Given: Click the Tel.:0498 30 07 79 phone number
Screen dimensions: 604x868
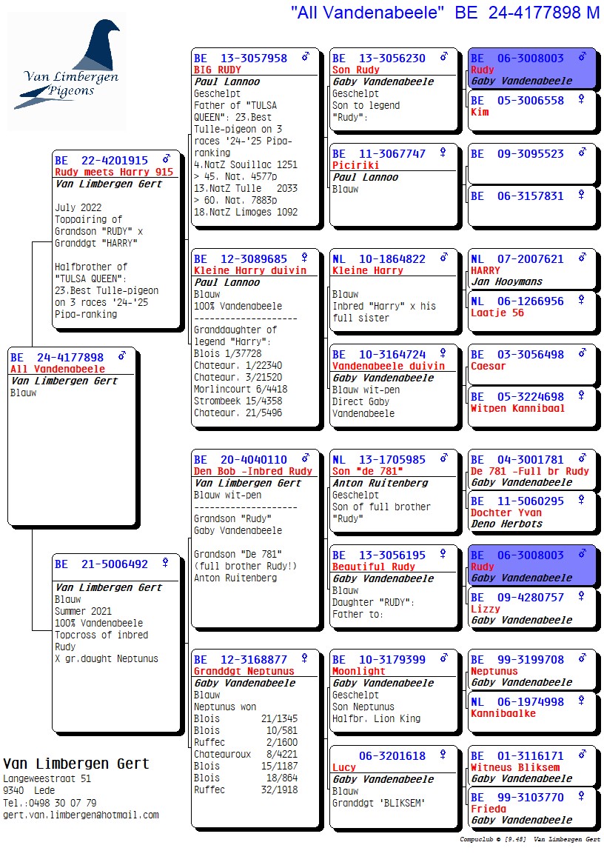Looking at the screenshot, I should [50, 803].
